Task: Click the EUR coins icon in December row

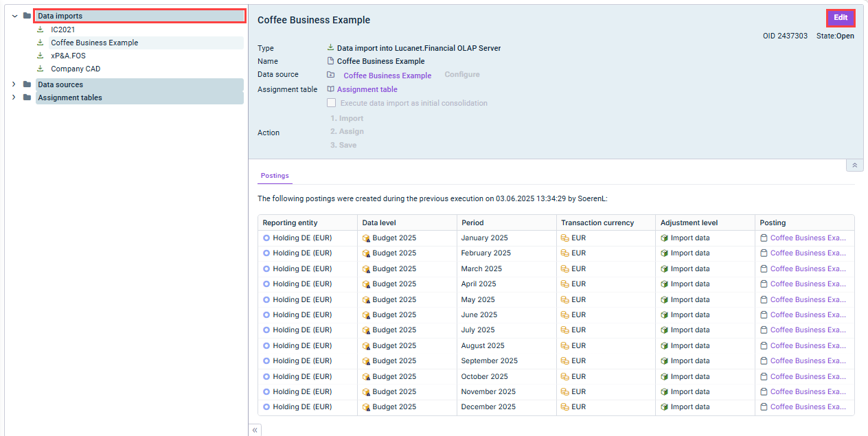Action: 565,406
